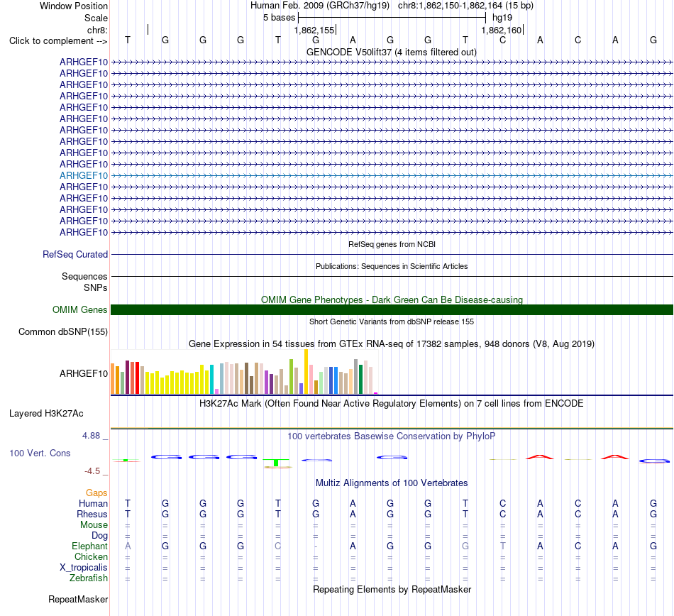Open the '100 Vert. Cons' track label
674x616 pixels.
[40, 453]
